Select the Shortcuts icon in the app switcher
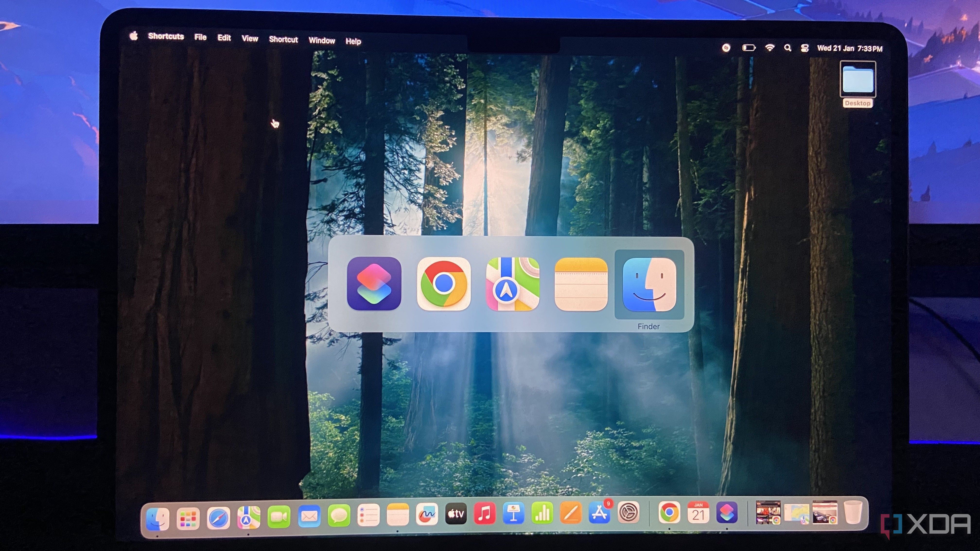 (374, 284)
